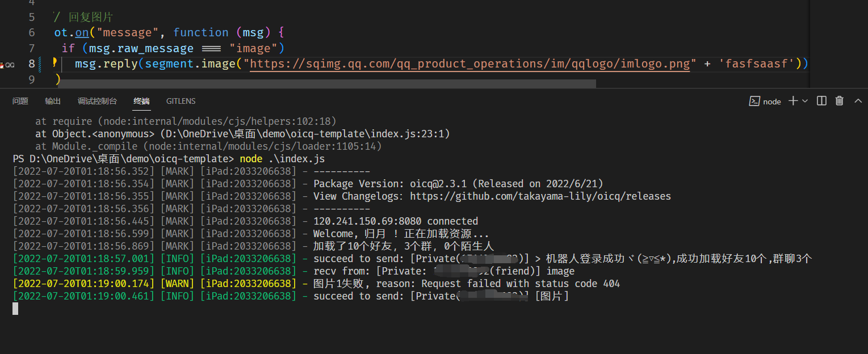Click the "加载了10个好友" log line
This screenshot has width=868, height=354.
[404, 246]
